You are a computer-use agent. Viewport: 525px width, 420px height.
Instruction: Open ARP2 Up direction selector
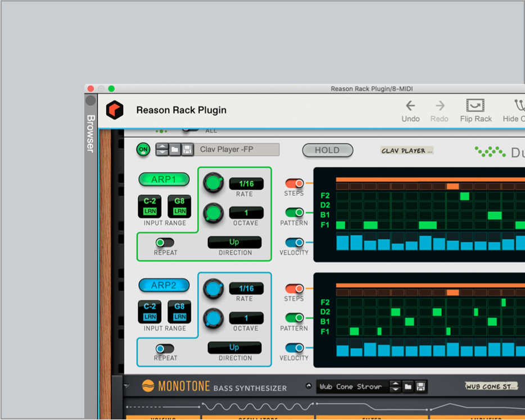(x=234, y=348)
